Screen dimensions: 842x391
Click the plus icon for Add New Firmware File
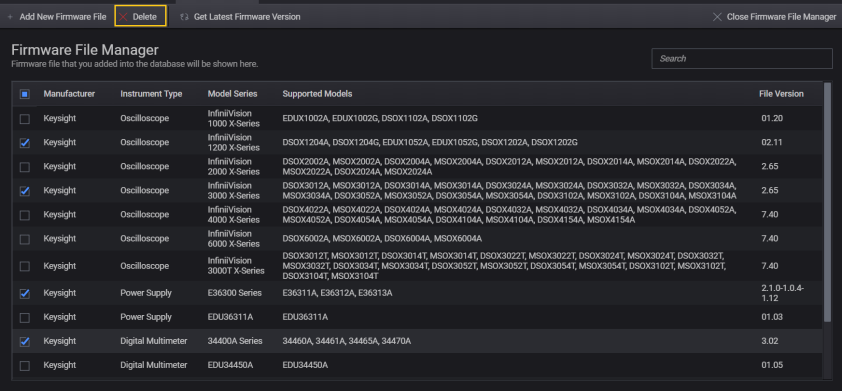pyautogui.click(x=10, y=17)
